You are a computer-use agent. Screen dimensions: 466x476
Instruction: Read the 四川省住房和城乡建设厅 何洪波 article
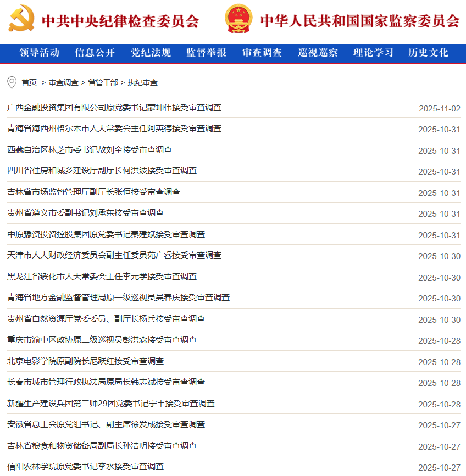click(102, 171)
